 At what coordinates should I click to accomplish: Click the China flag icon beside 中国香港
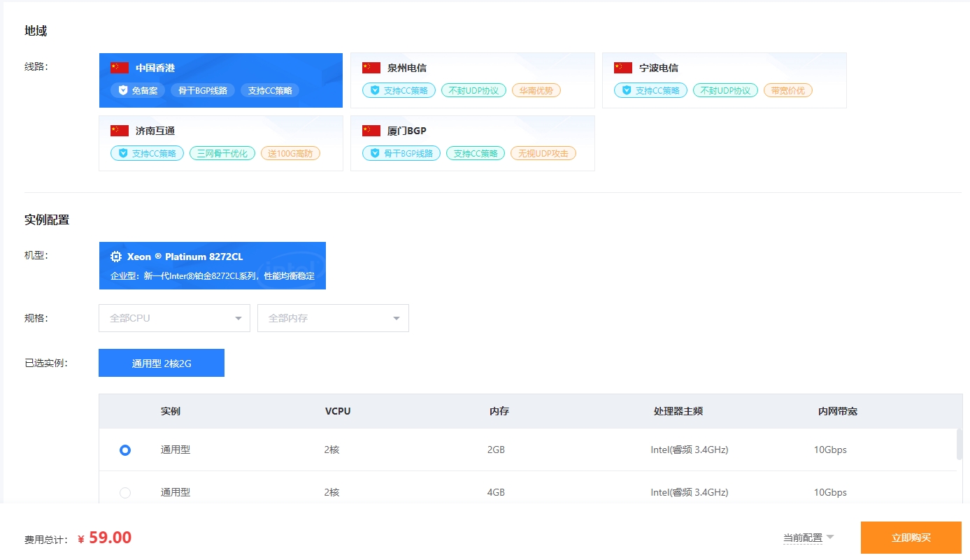point(120,68)
